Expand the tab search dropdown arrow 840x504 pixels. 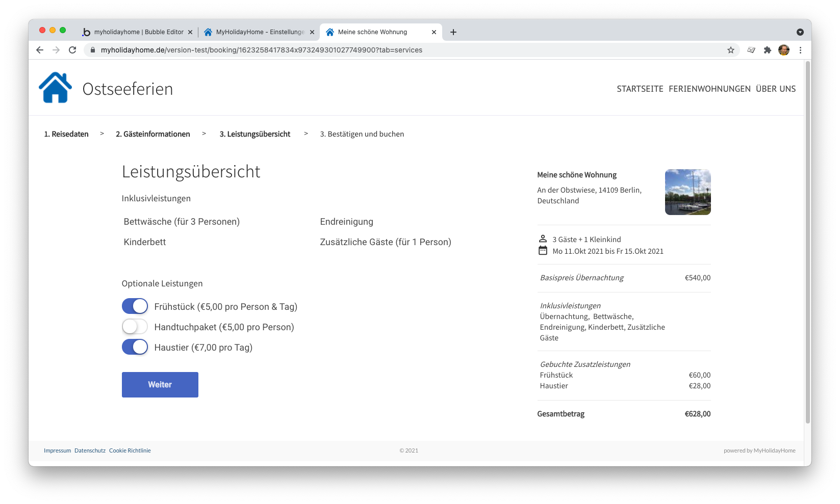[x=800, y=32]
